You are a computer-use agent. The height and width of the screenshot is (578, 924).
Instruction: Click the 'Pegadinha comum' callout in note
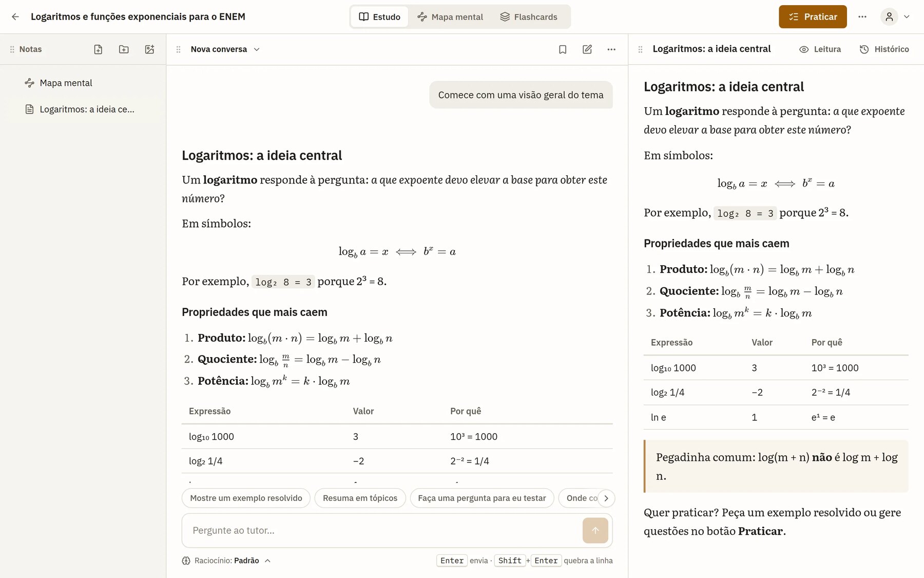click(x=776, y=466)
